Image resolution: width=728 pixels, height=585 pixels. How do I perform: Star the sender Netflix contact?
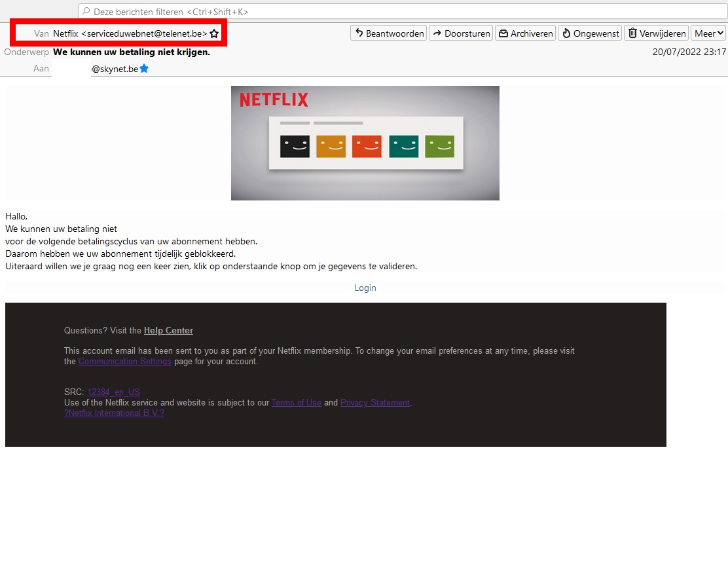pos(214,33)
